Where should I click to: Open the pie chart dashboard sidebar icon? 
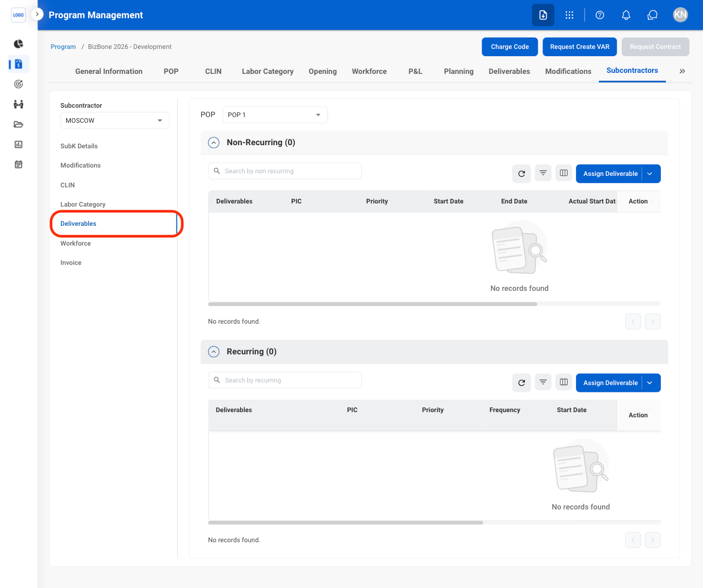coord(18,44)
